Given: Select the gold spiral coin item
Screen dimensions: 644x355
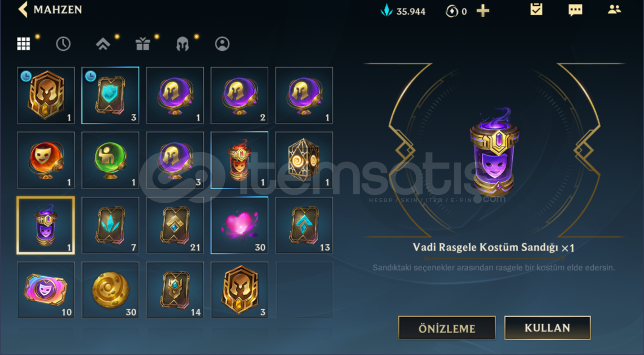Looking at the screenshot, I should [x=111, y=290].
